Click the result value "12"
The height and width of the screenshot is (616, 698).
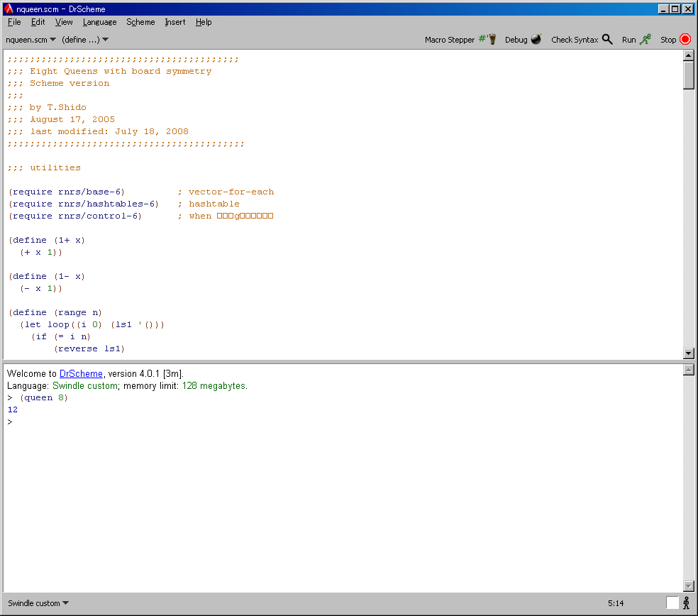coord(13,409)
